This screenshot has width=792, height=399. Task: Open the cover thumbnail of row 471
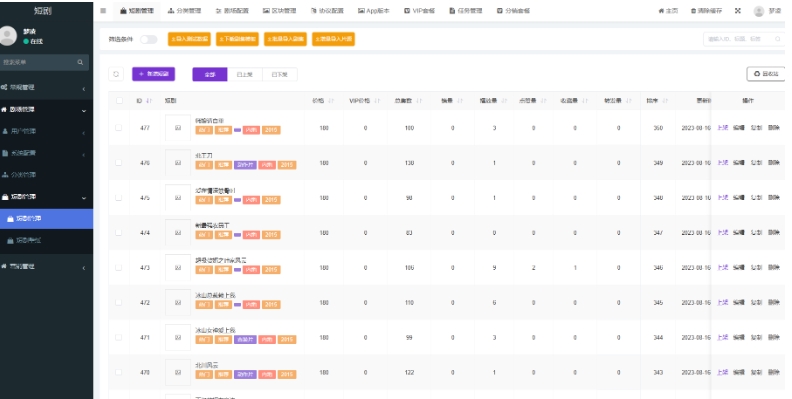point(178,337)
